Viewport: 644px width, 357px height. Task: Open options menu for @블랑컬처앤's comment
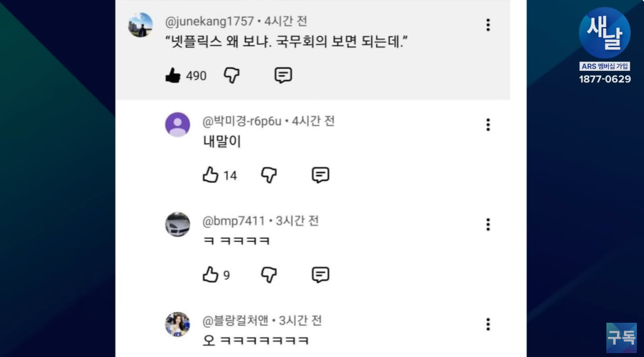487,324
